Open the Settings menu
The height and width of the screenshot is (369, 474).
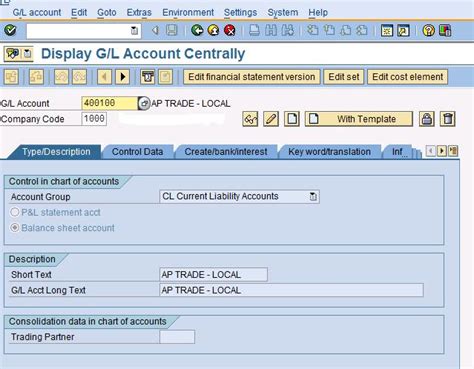coord(240,13)
